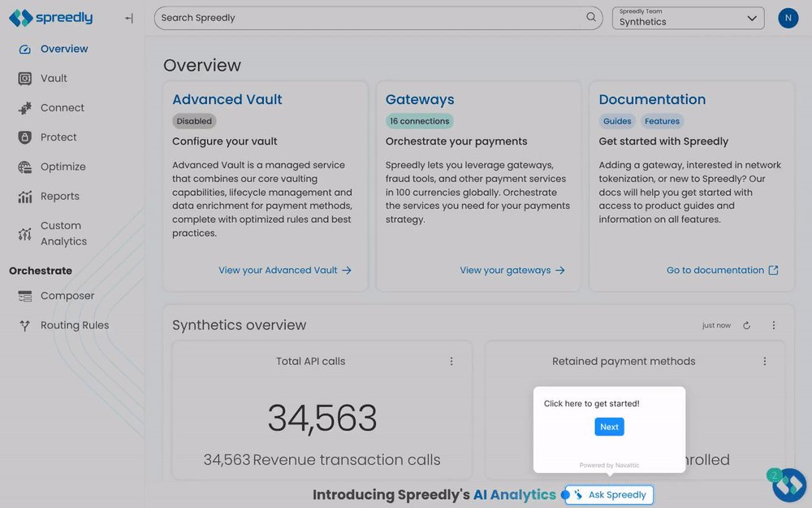Navigate to Protect section

point(58,137)
